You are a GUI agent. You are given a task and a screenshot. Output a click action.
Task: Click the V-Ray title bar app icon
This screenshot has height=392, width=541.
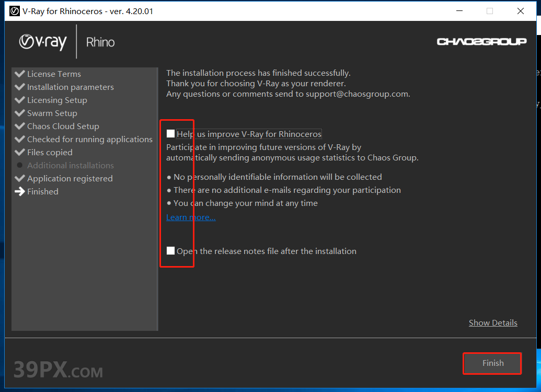click(x=15, y=11)
